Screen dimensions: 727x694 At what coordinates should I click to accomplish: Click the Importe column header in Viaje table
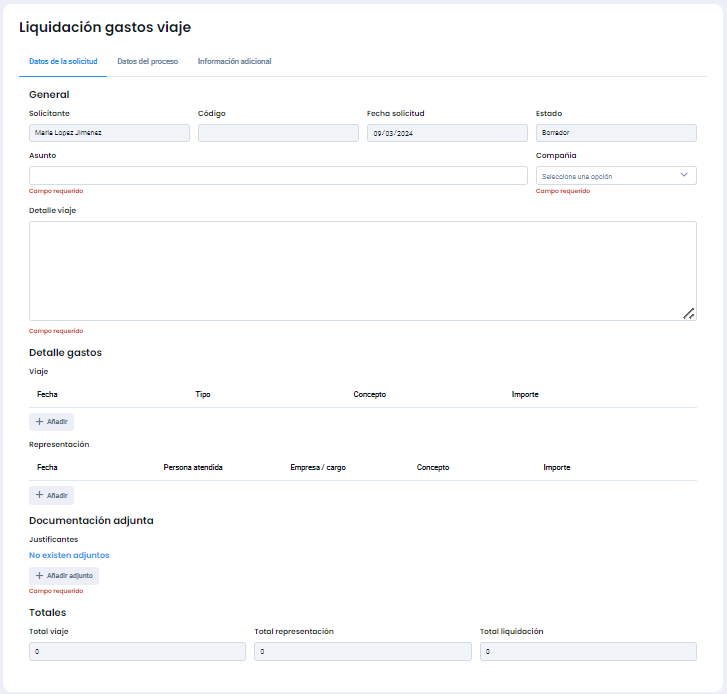click(x=525, y=395)
